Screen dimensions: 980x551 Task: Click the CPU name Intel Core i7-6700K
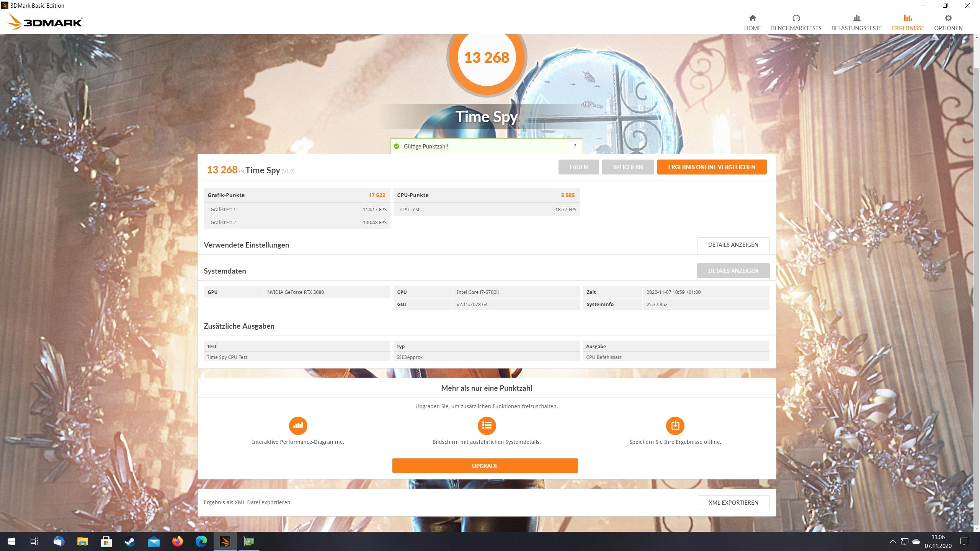pos(478,292)
